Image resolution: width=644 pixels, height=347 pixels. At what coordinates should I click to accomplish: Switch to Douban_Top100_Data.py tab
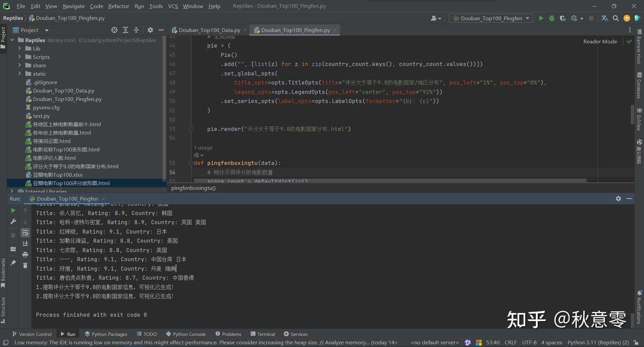209,30
